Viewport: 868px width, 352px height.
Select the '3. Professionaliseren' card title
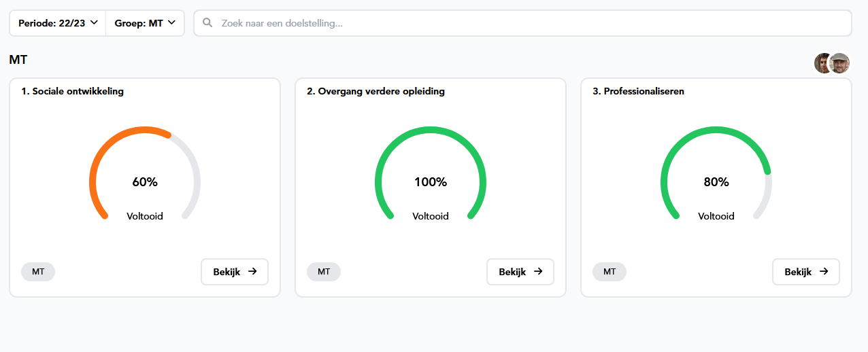coord(638,91)
